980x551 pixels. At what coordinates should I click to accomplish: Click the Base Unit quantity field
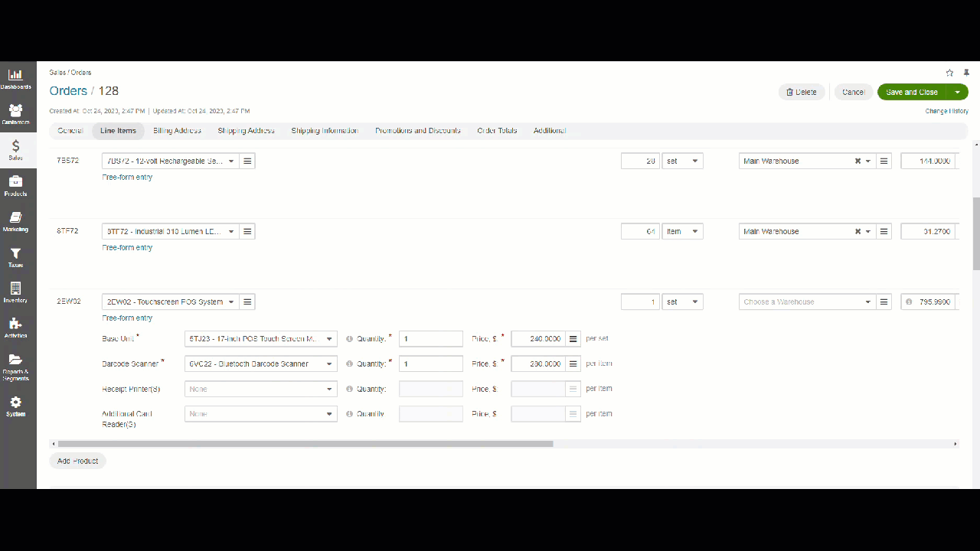pyautogui.click(x=431, y=338)
